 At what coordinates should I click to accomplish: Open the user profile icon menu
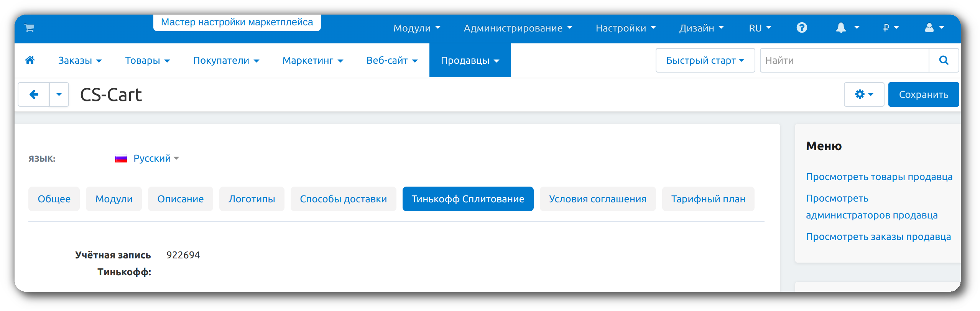point(934,28)
